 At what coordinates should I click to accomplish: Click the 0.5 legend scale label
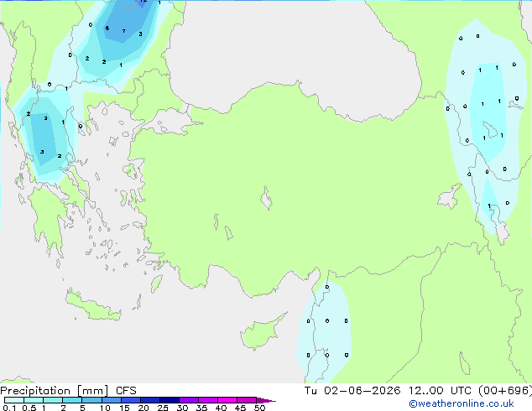[x=29, y=408]
